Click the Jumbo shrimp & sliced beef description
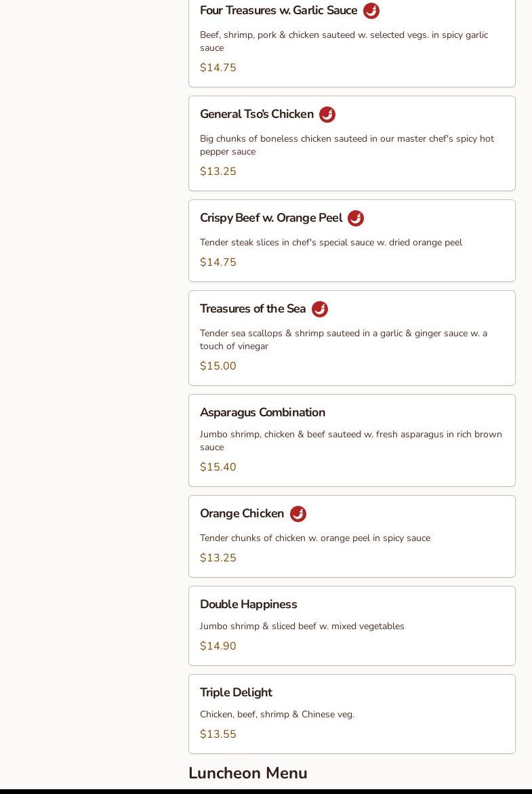Viewport: 532px width, 794px height. pos(302,627)
